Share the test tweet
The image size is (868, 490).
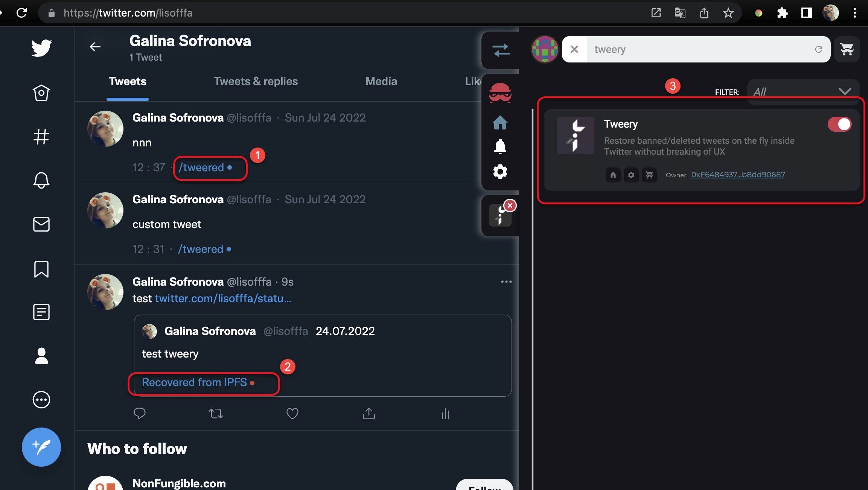click(x=369, y=414)
